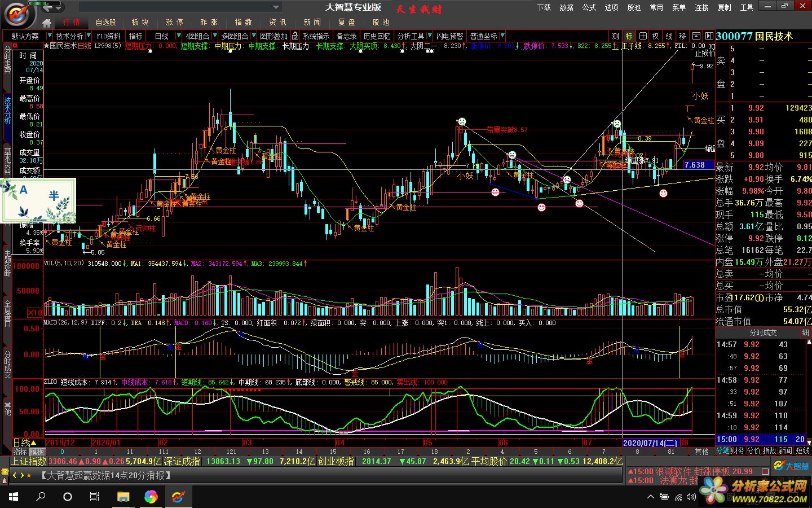Viewport: 812px width, 508px height.
Task: Open the 技术分析 dropdown arrow
Action: click(88, 36)
